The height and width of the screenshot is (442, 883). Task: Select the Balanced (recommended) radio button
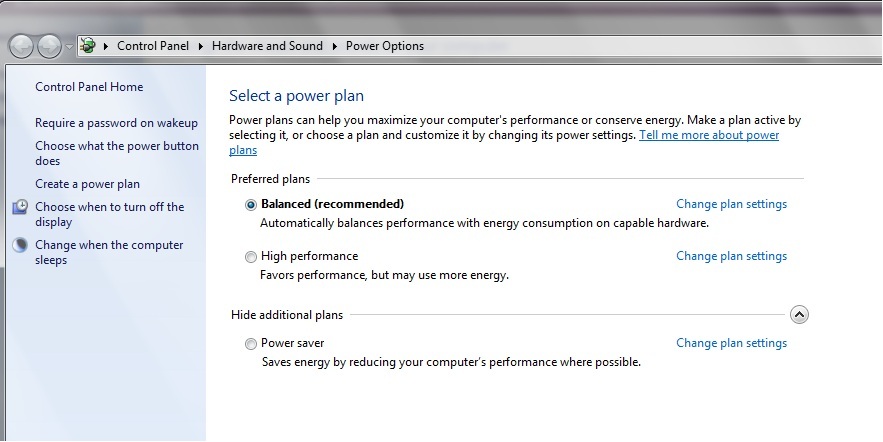pos(251,205)
